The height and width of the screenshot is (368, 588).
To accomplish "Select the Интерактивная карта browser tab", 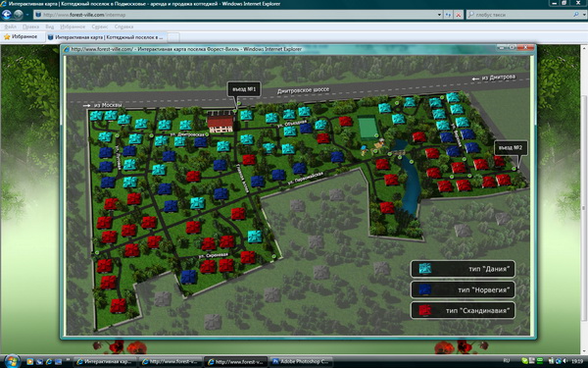I will pyautogui.click(x=107, y=37).
